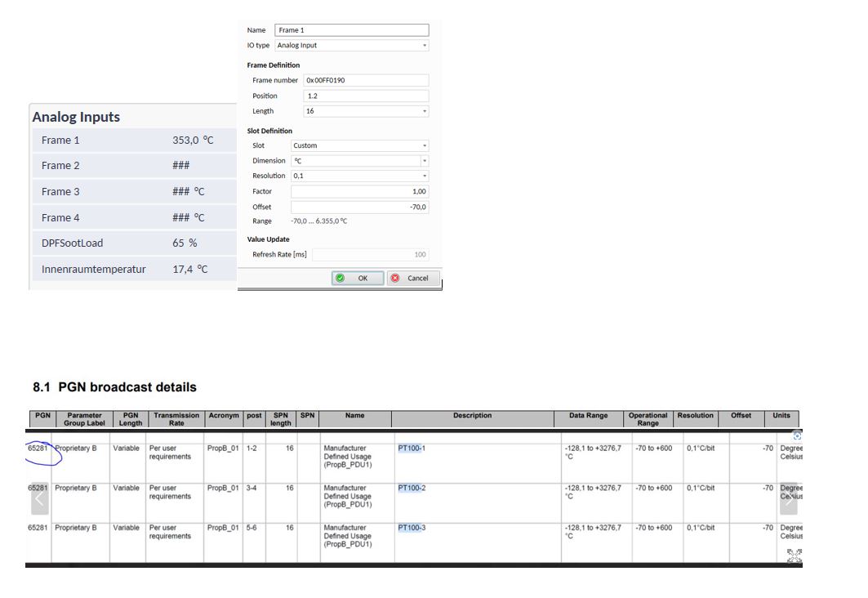Open the Slot dropdown set to Custom
The height and width of the screenshot is (598, 868).
tap(360, 145)
